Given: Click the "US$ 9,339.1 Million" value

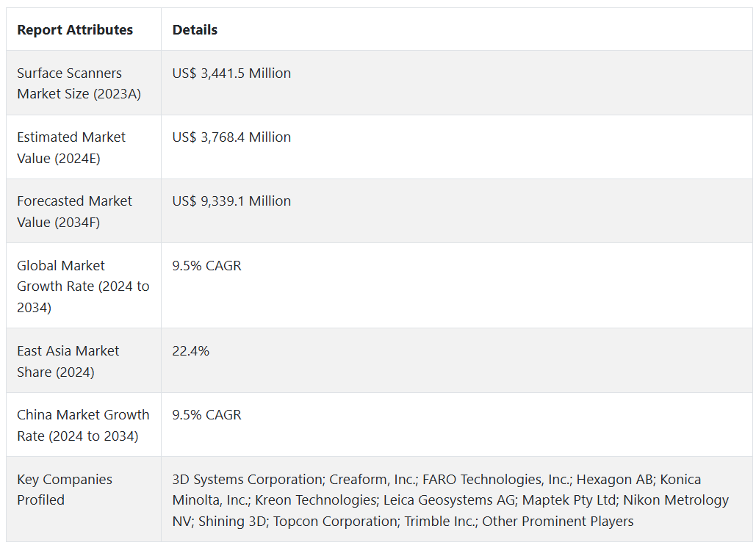Looking at the screenshot, I should tap(231, 201).
